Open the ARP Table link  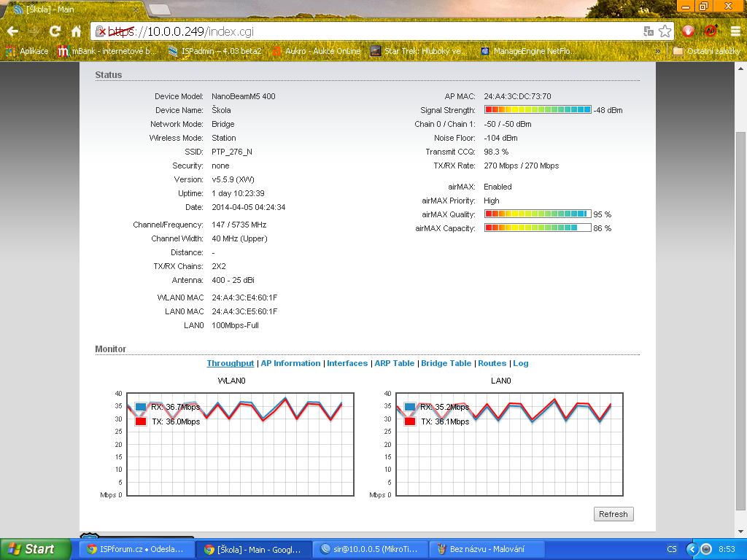(x=395, y=363)
